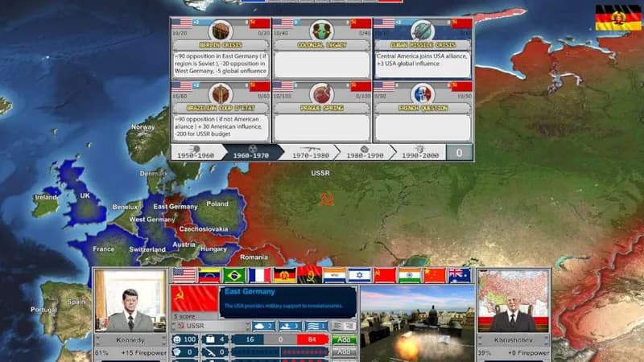This screenshot has height=362, width=644.
Task: Click the USSR flag in the nation bar
Action: click(385, 275)
